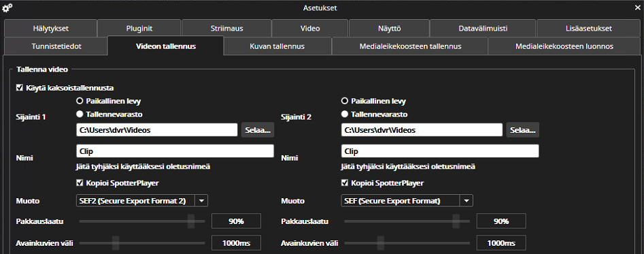
Task: Close the Asetukset settings window
Action: (637, 7)
